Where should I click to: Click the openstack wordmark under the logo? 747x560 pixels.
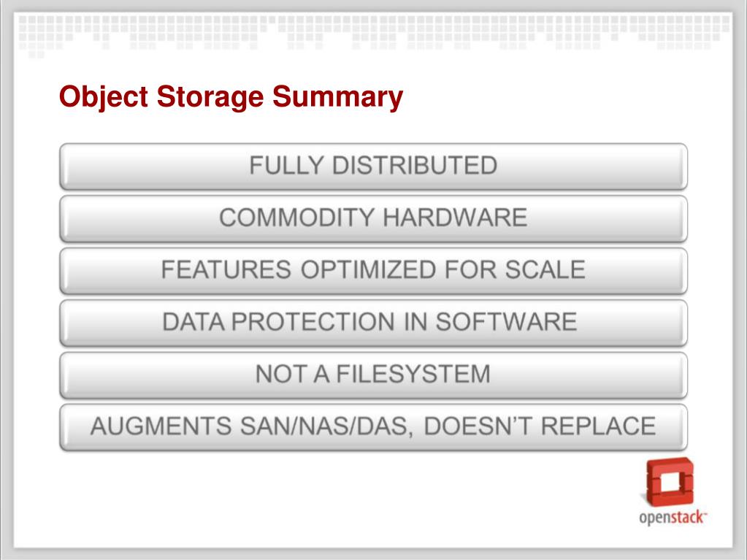click(x=673, y=518)
